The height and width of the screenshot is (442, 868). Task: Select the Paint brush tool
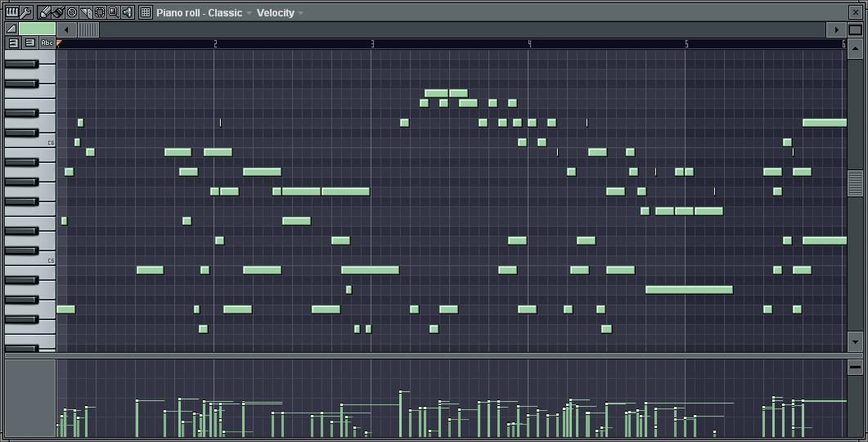point(58,12)
